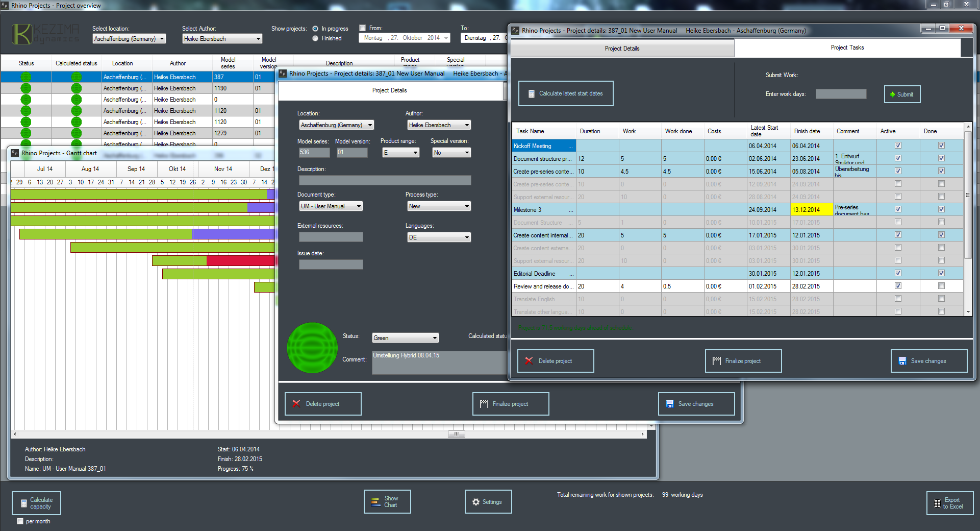The height and width of the screenshot is (531, 980).
Task: Click flag icon on front Finalize project
Action: click(x=716, y=361)
